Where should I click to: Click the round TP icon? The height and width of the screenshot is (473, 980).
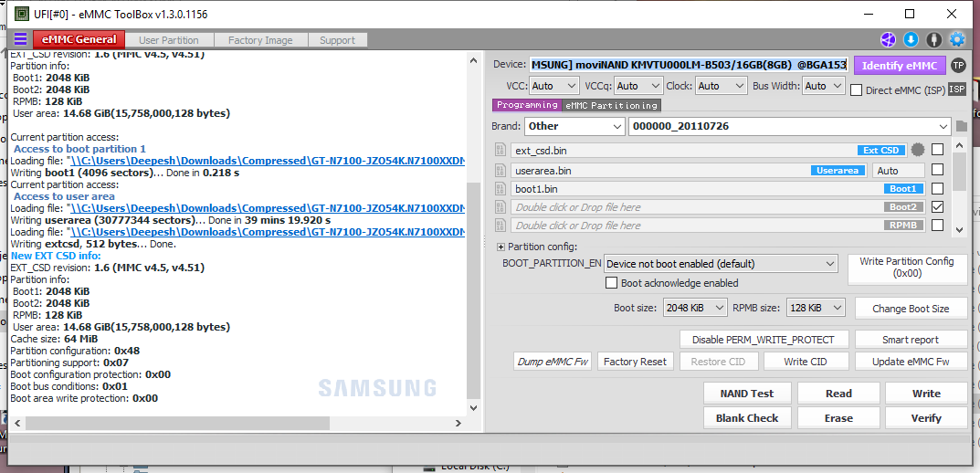click(958, 65)
